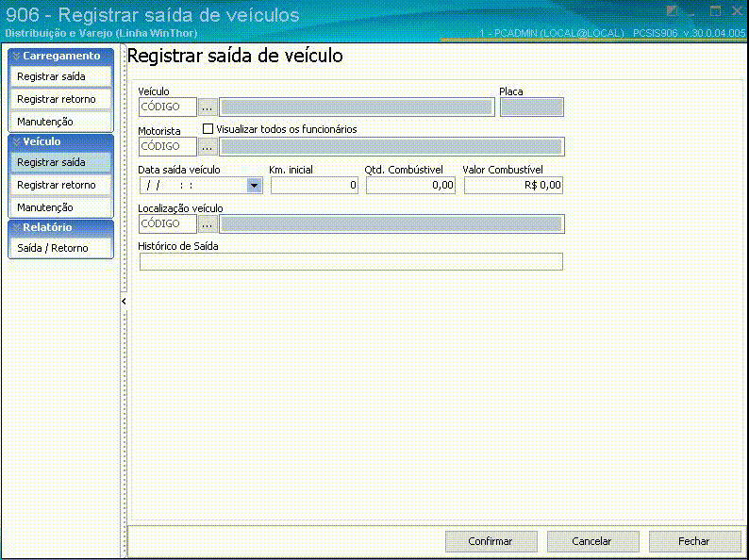Click the Motorista name description field
The image size is (749, 560).
(391, 146)
